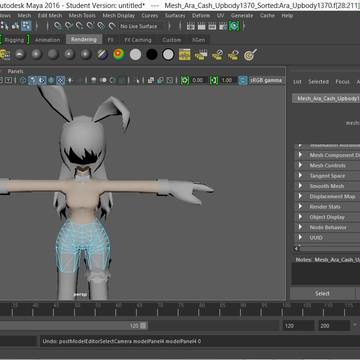Switch to the Animation shelf tab
The image size is (360, 360).
(48, 40)
